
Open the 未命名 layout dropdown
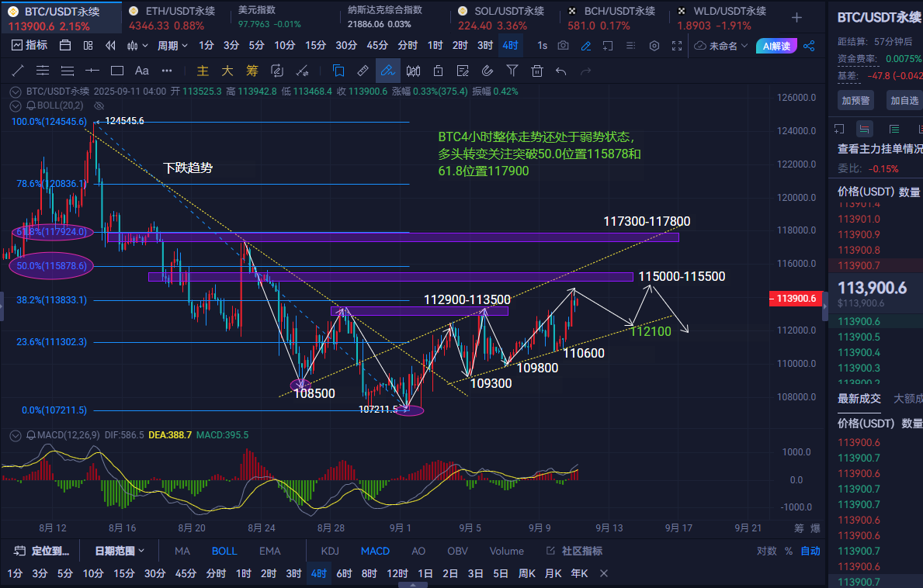click(x=721, y=46)
